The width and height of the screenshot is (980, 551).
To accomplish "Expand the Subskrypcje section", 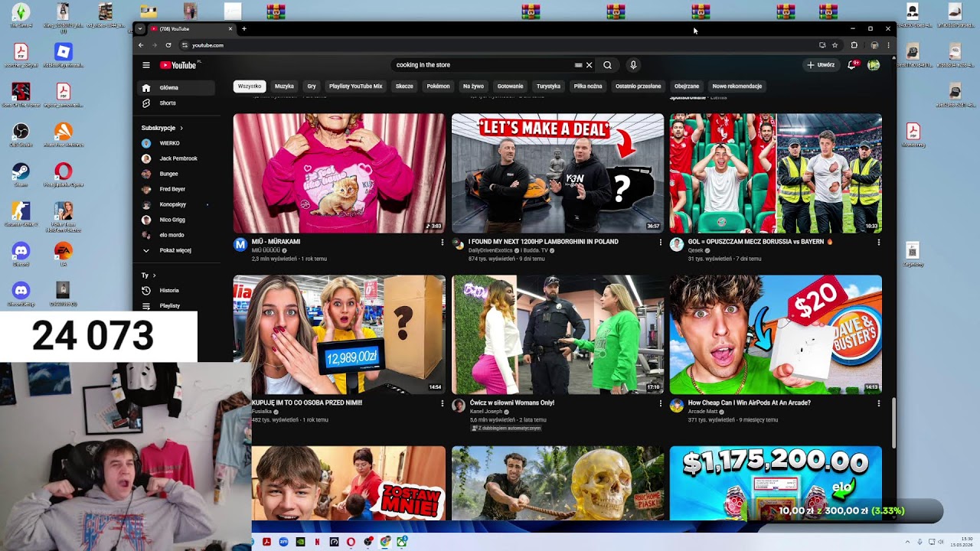I will [x=162, y=128].
